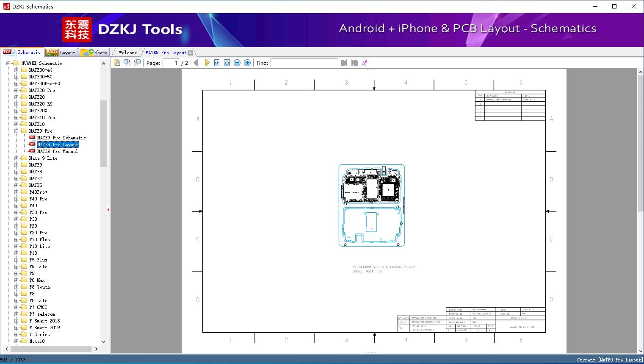Click tree panel horizontal scroll right arrow
This screenshot has height=364, width=644.
[96, 349]
